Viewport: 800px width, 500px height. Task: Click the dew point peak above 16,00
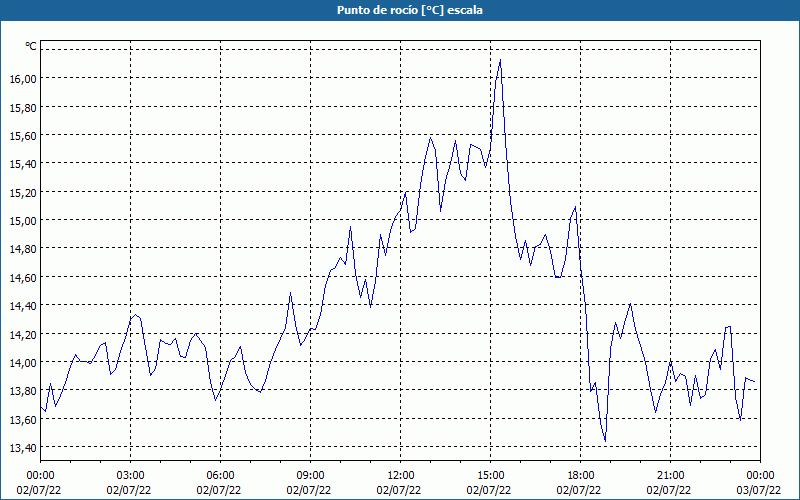pyautogui.click(x=500, y=60)
